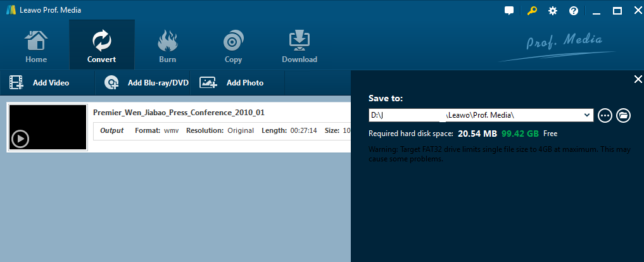Open the Home module
The height and width of the screenshot is (262, 644).
36,45
